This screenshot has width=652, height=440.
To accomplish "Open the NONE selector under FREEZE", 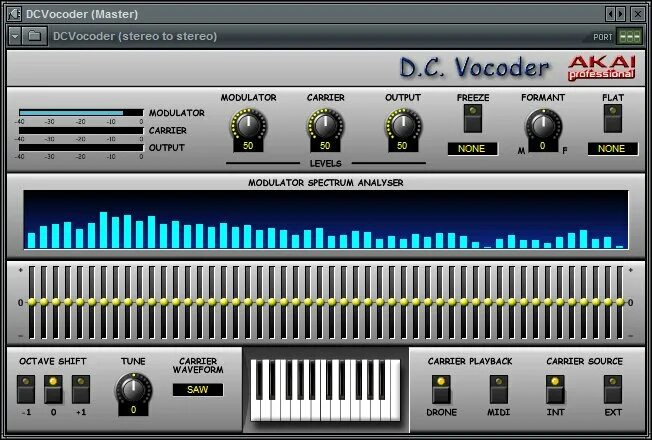I will [x=472, y=149].
